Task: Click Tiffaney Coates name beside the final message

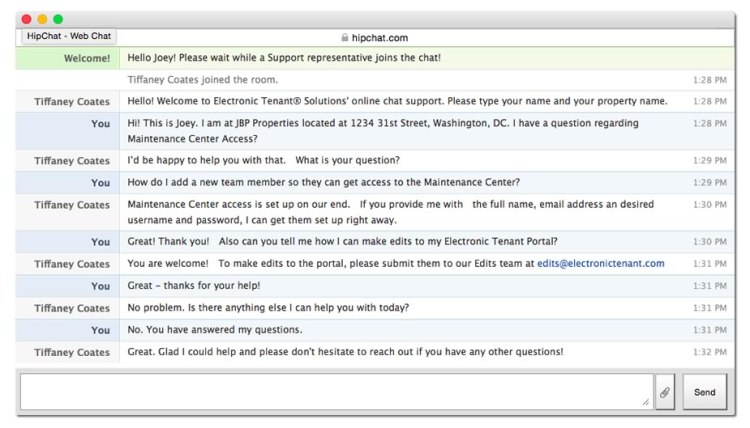Action: (x=72, y=352)
